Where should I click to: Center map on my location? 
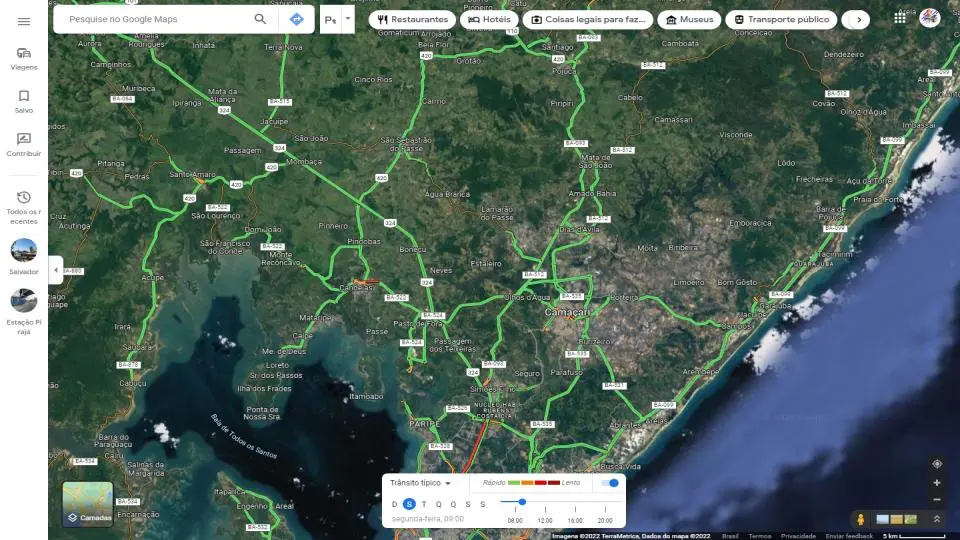click(937, 464)
